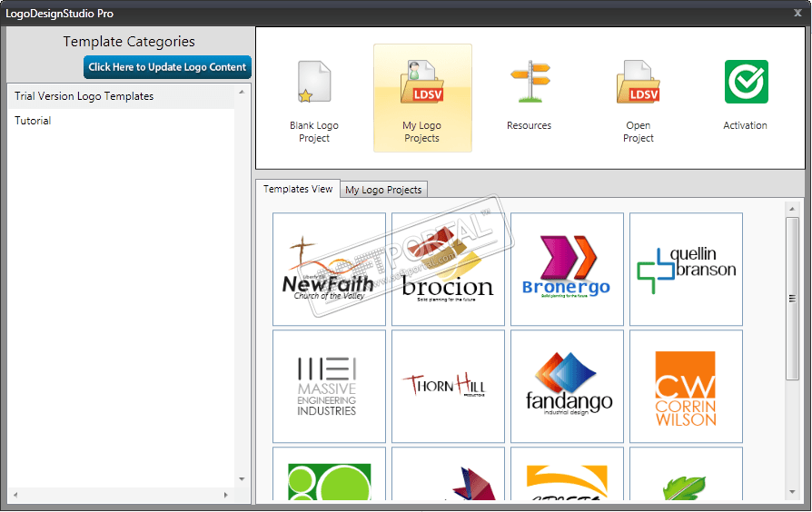Choose the Massive Engineering Industries template

pos(330,386)
